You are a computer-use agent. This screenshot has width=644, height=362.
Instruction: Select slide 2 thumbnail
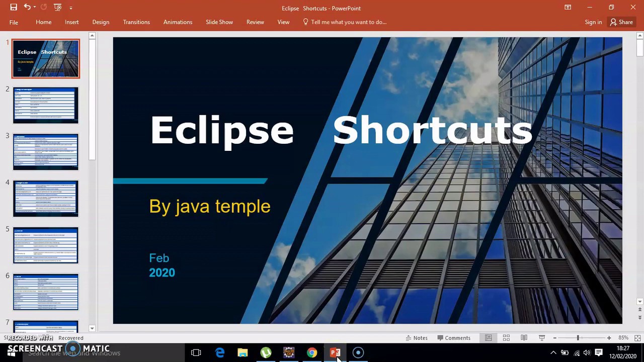(x=46, y=105)
